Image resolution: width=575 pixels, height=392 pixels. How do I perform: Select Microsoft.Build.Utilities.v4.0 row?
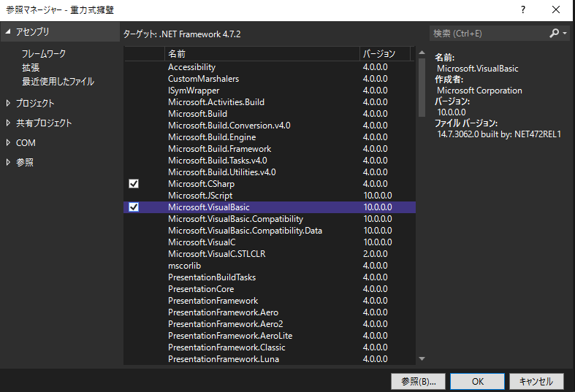pos(270,172)
